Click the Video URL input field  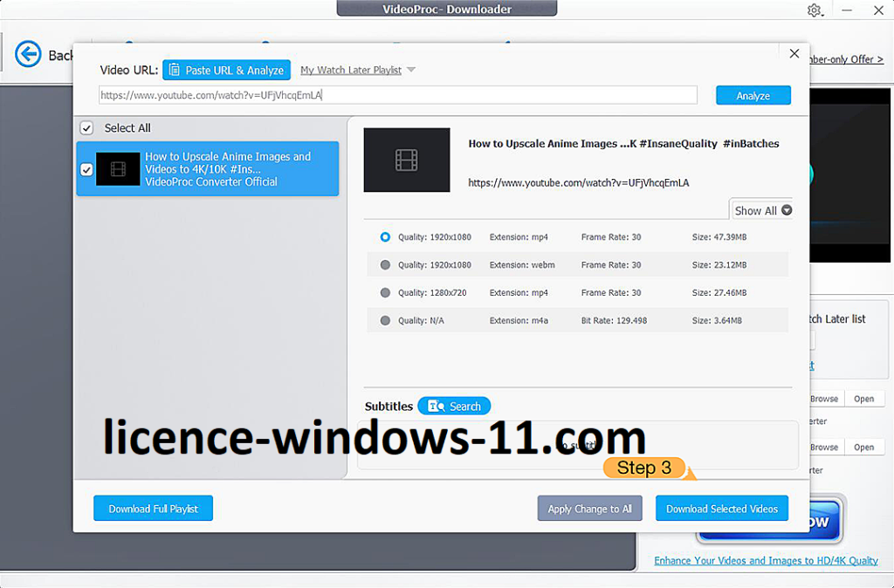[397, 95]
